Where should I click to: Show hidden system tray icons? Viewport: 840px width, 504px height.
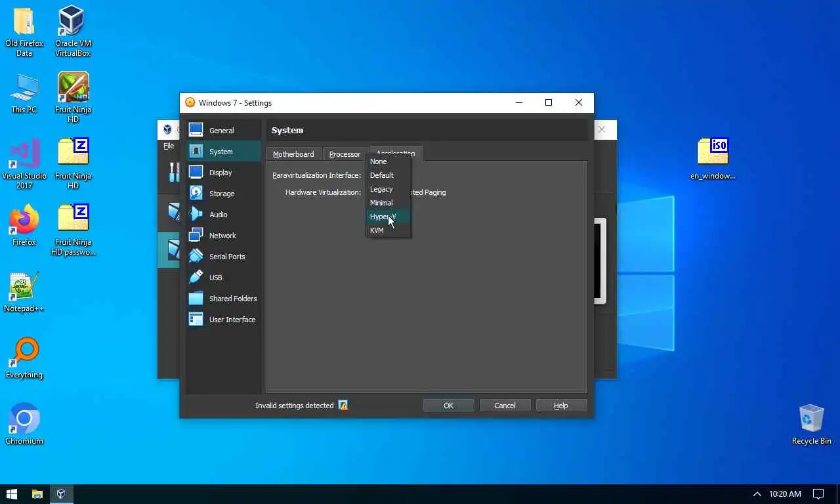click(757, 493)
